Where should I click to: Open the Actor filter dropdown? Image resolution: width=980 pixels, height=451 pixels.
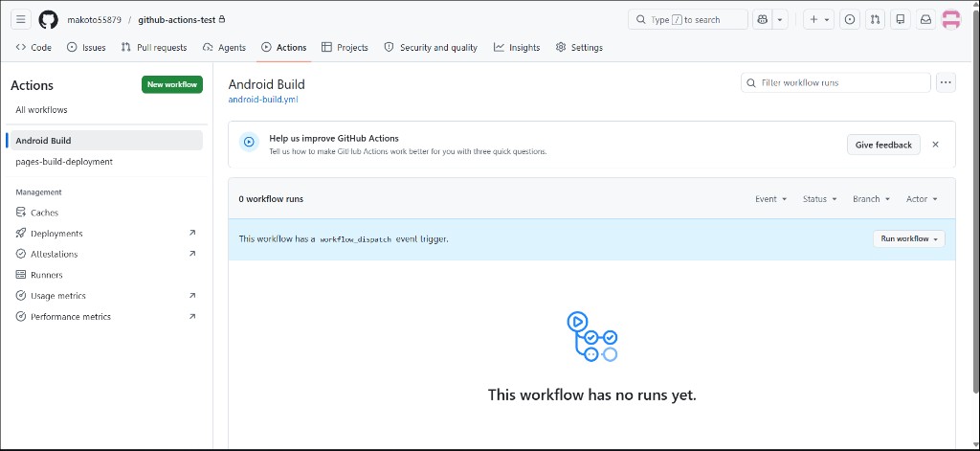coord(922,199)
